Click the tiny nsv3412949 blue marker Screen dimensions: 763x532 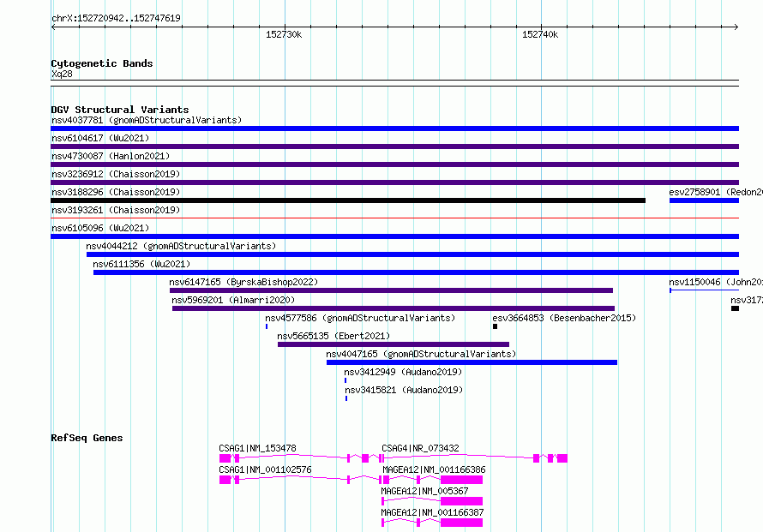click(345, 380)
